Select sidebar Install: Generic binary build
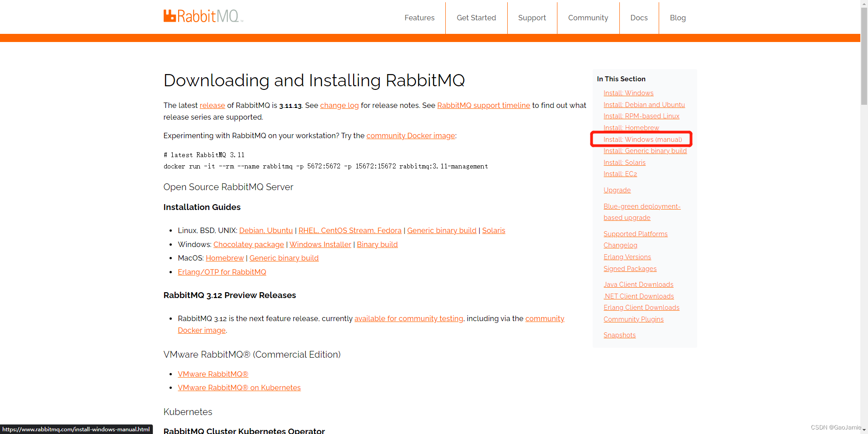The image size is (868, 434). tap(645, 151)
